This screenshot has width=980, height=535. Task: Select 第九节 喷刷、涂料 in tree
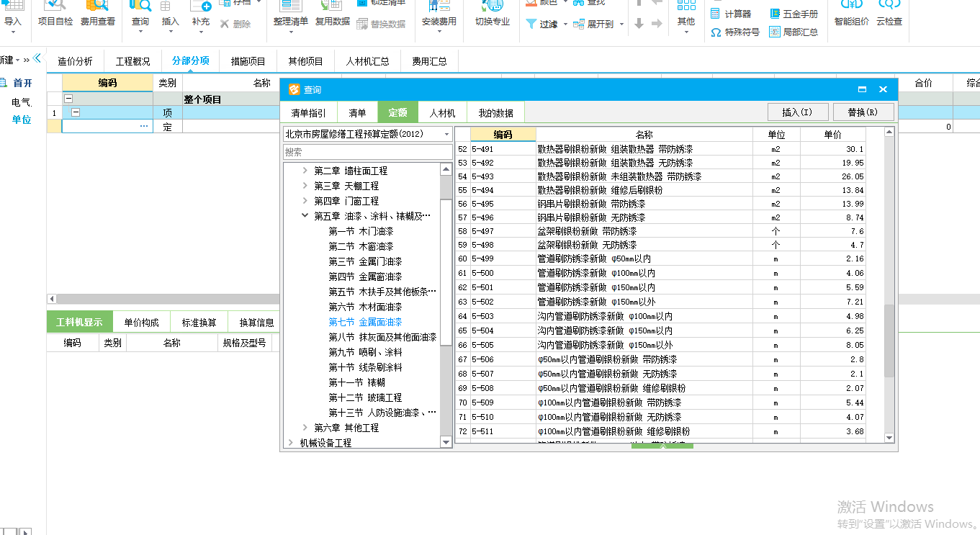coord(366,352)
